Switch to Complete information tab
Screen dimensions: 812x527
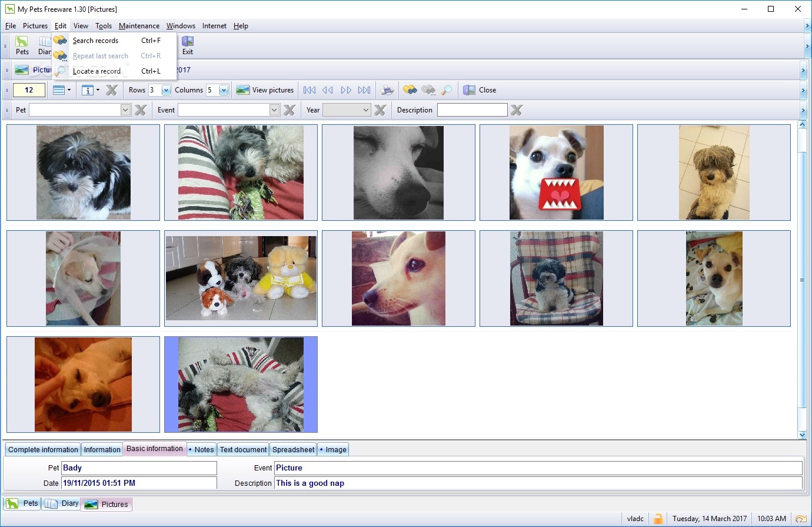pyautogui.click(x=43, y=449)
